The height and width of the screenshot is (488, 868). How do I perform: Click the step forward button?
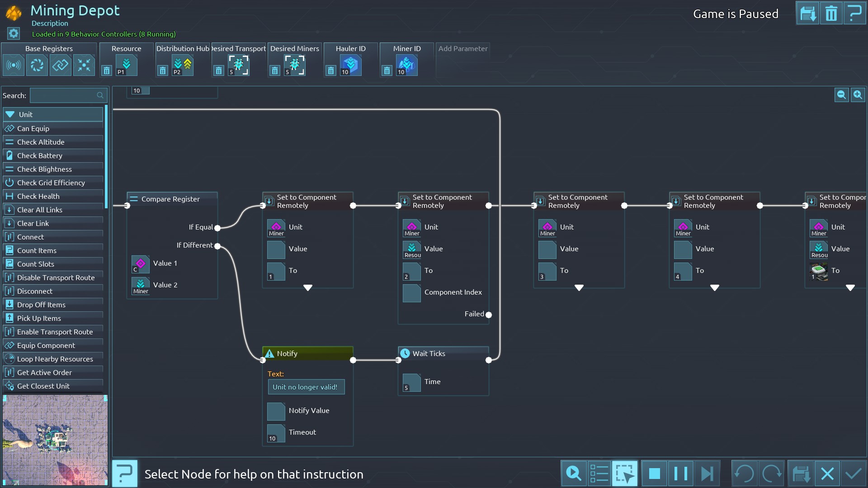[x=707, y=474]
